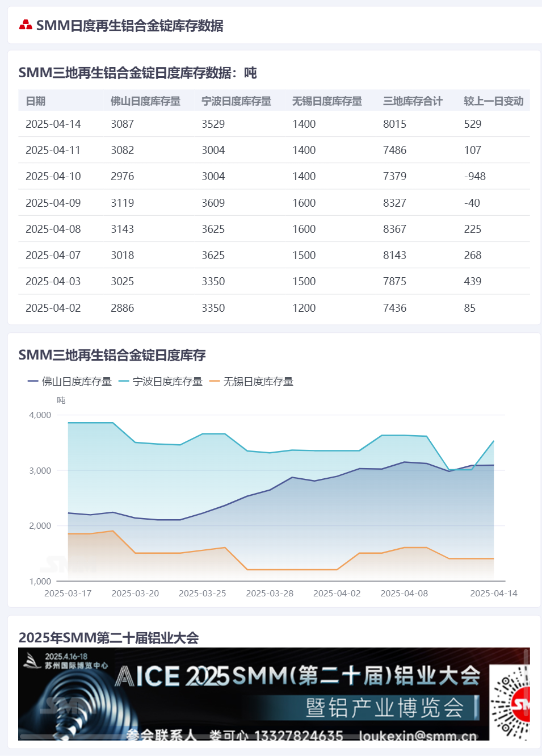
Task: Select the 2025-04-14 date cell
Action: click(x=53, y=124)
